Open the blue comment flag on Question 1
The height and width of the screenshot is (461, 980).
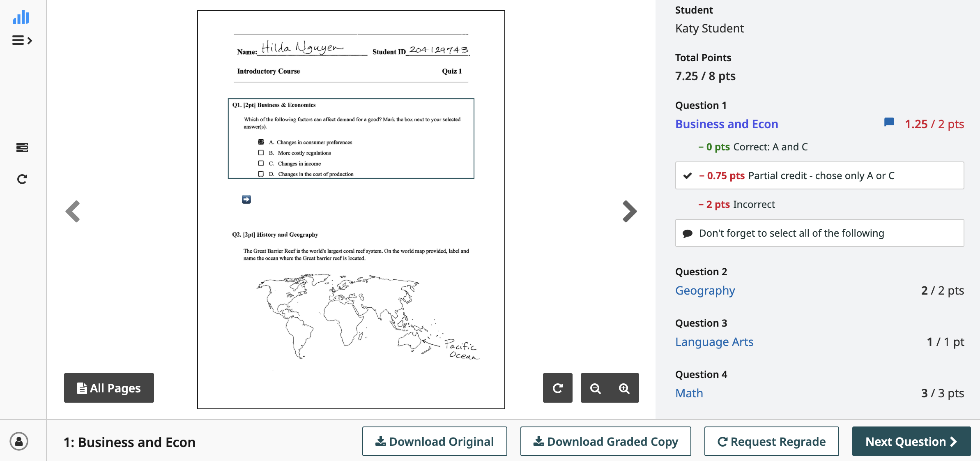pyautogui.click(x=889, y=122)
